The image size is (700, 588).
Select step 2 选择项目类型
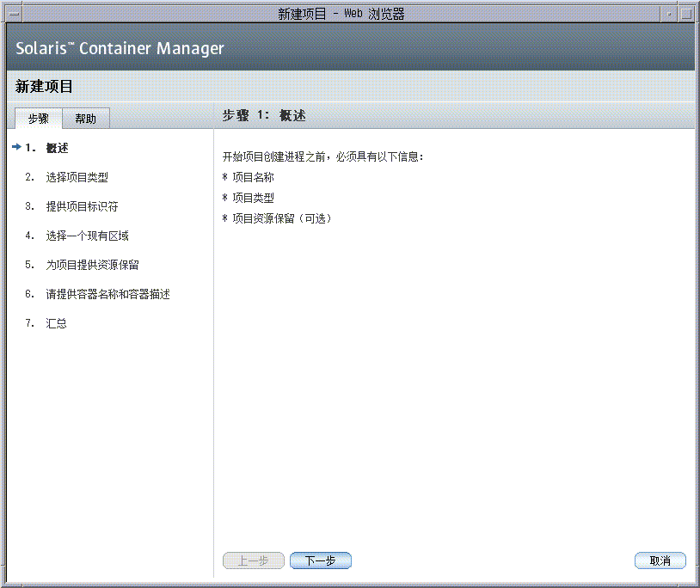(x=77, y=177)
